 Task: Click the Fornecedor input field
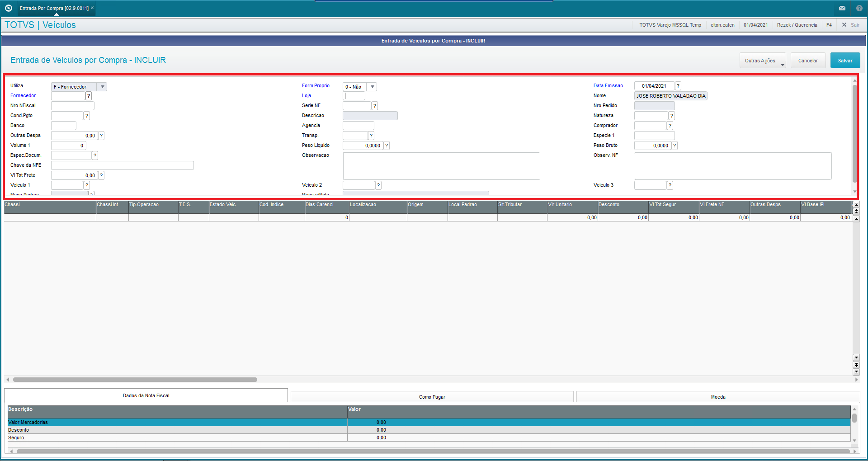click(68, 96)
